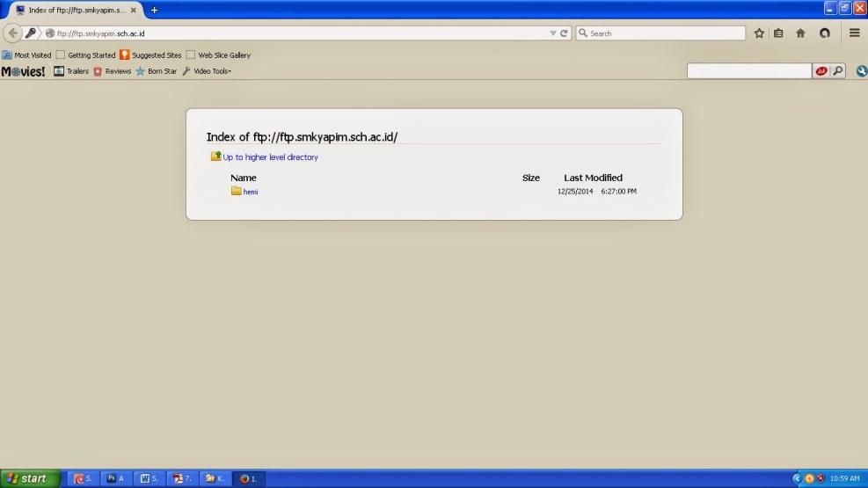Open the Windows start menu
Screen dimensions: 868x488
(31, 478)
